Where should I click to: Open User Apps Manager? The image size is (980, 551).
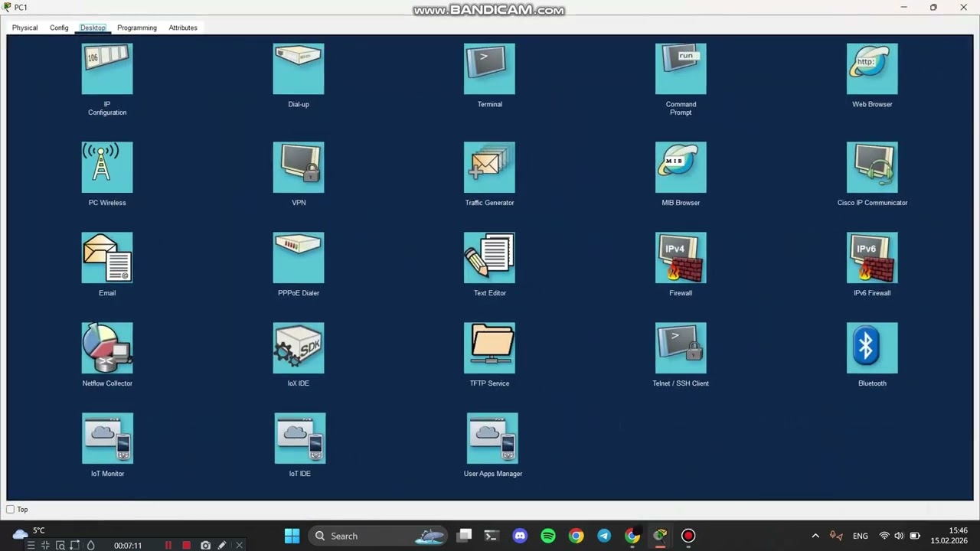[492, 438]
